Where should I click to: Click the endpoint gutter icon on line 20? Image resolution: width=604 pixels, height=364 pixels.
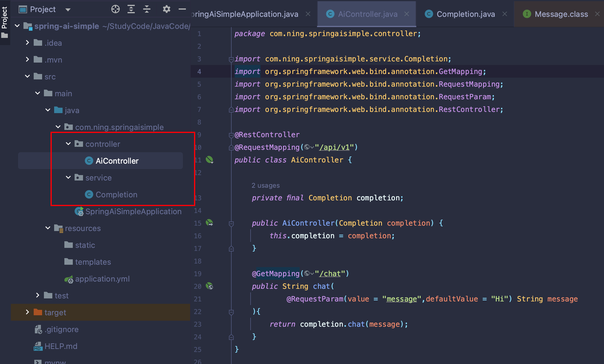coord(209,286)
